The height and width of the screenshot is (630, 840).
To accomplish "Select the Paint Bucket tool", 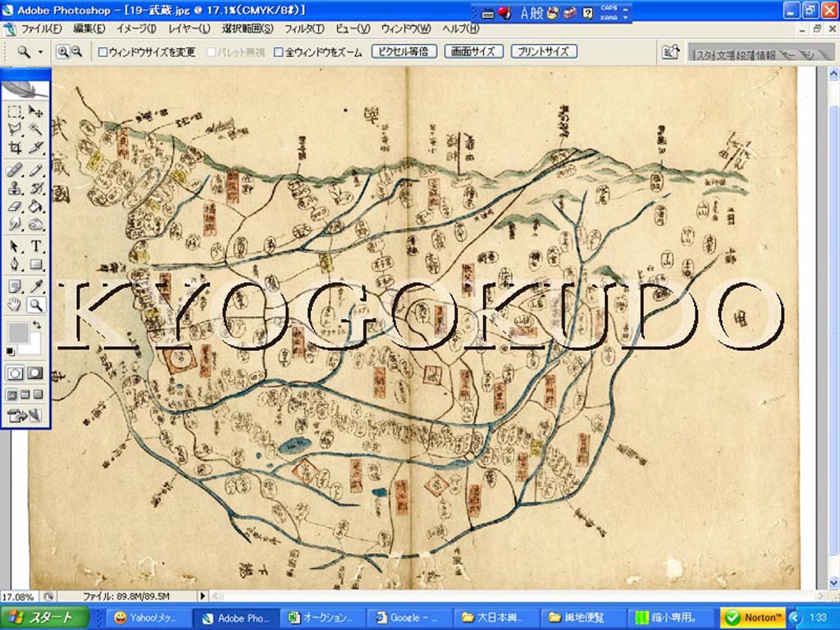I will tap(36, 206).
